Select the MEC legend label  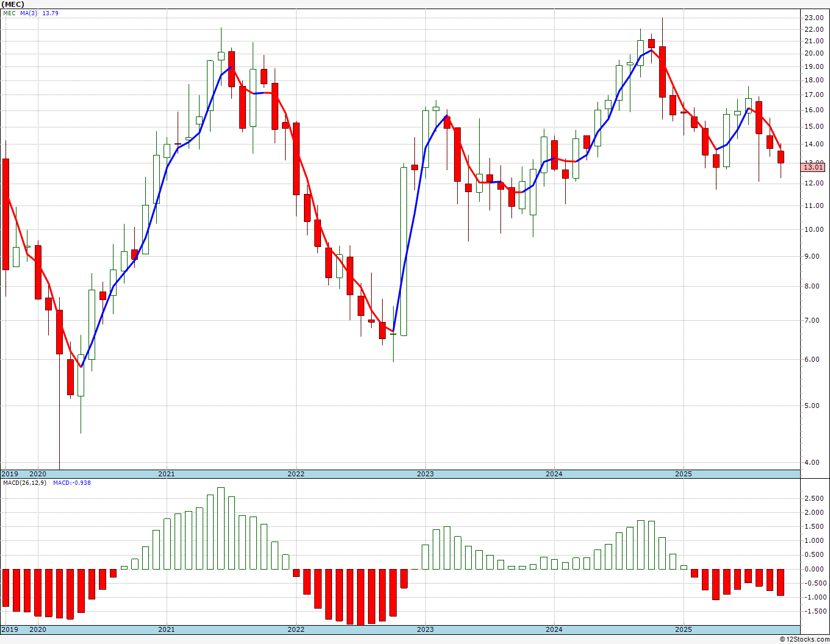tap(9, 13)
